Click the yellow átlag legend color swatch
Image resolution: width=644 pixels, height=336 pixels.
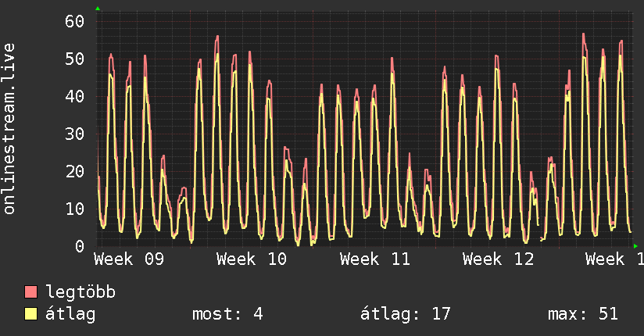tap(30, 313)
